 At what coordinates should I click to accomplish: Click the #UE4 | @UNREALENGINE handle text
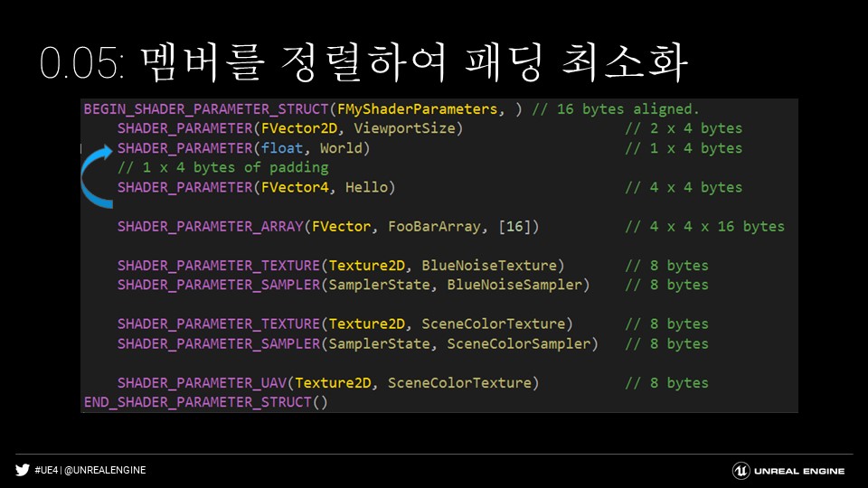[x=90, y=470]
